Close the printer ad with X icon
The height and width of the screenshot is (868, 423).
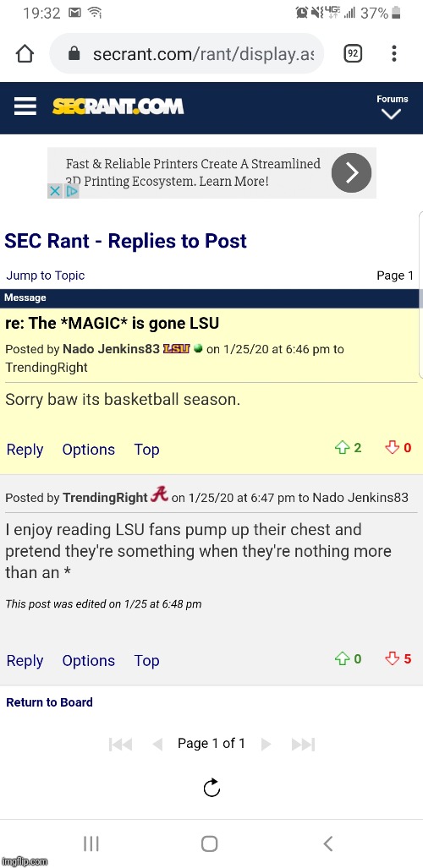[x=54, y=192]
